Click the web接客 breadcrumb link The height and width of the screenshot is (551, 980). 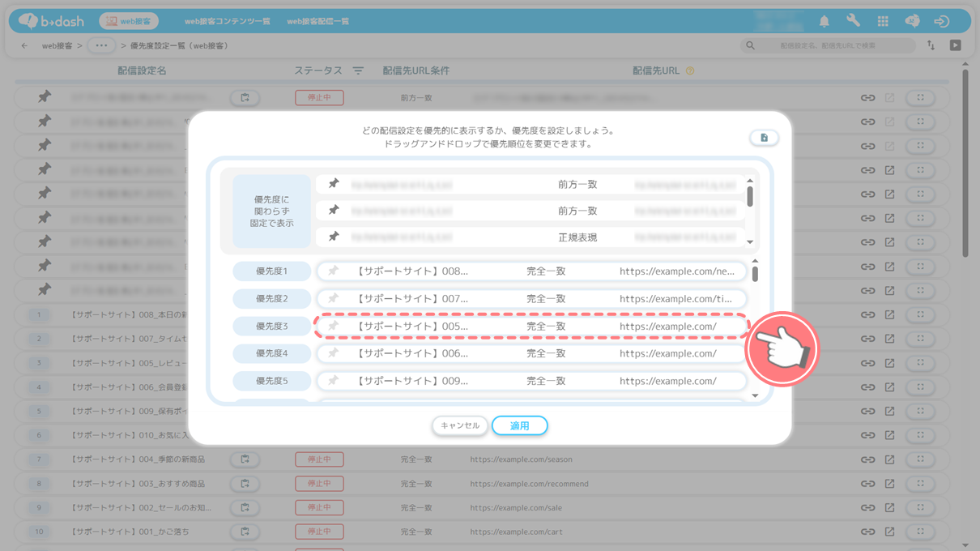click(57, 46)
